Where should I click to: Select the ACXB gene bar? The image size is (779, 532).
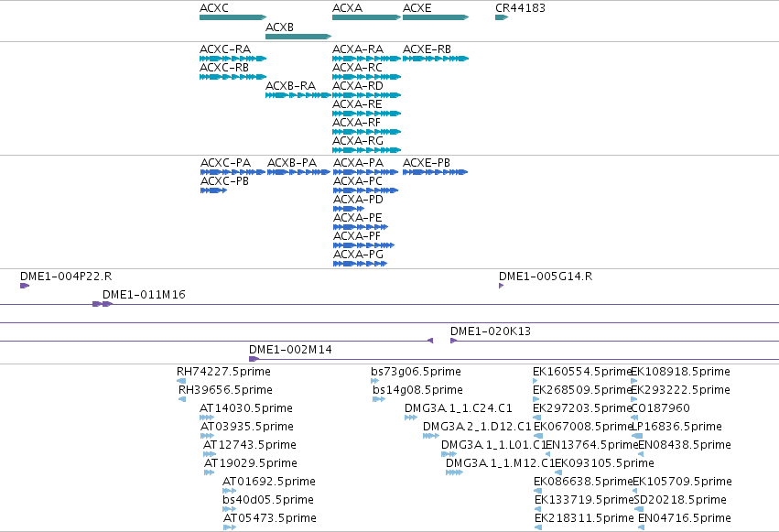(298, 37)
